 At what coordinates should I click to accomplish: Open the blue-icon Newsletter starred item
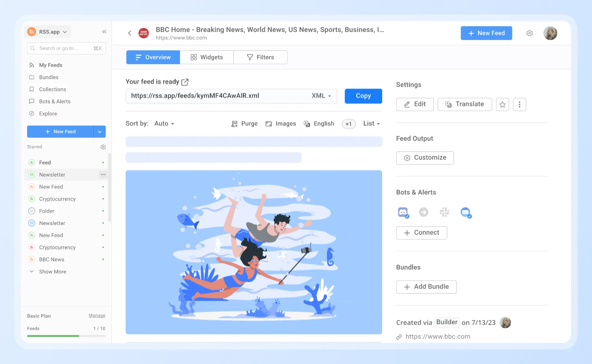[66, 223]
